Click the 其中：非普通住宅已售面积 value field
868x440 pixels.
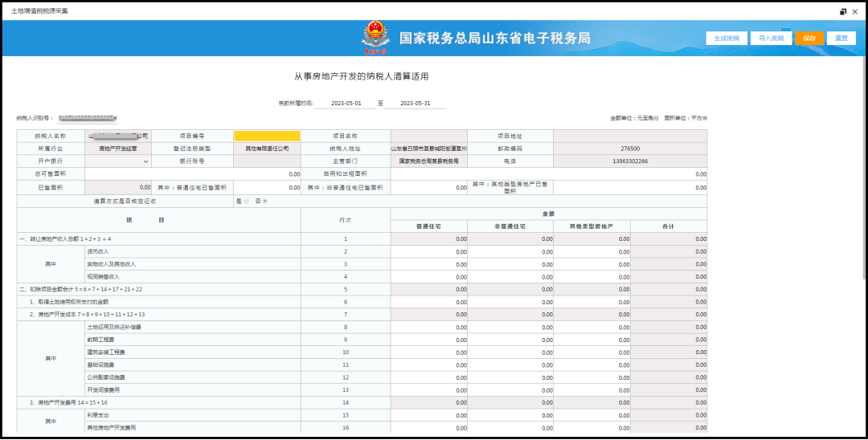point(429,187)
